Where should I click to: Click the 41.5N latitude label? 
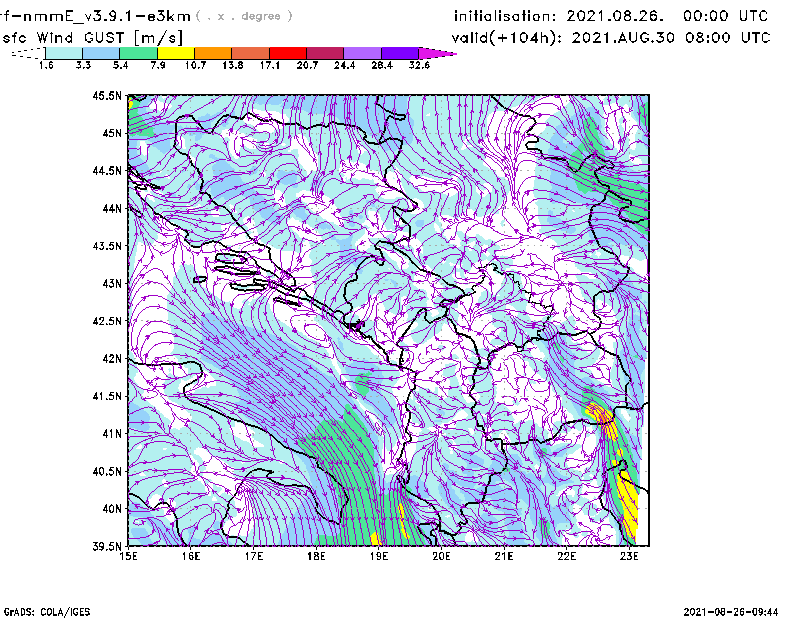[x=107, y=396]
